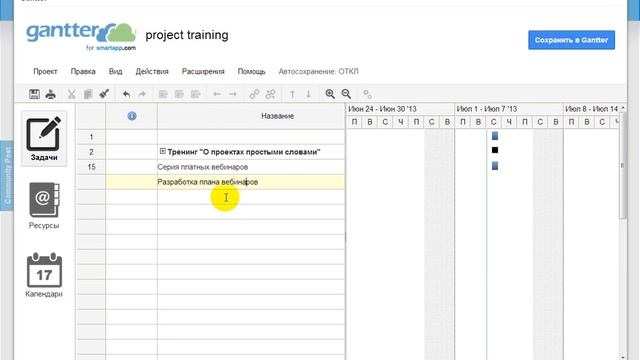This screenshot has height=360, width=640.
Task: Click the blue info icon column header
Action: tap(132, 116)
